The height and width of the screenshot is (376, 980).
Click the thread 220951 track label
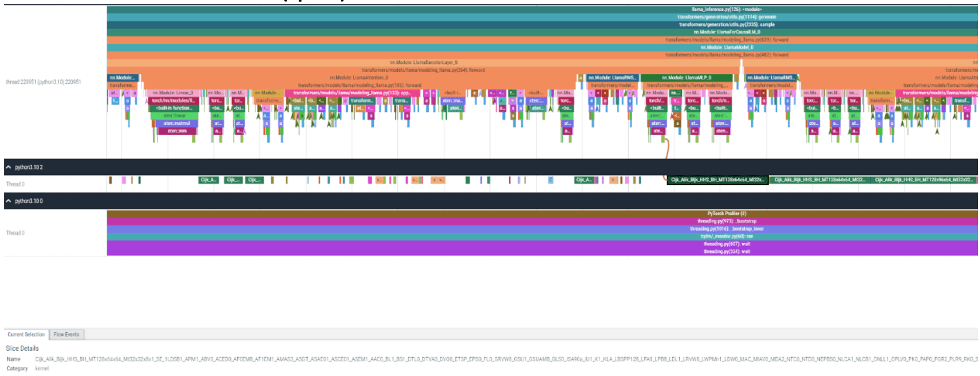pyautogui.click(x=43, y=82)
